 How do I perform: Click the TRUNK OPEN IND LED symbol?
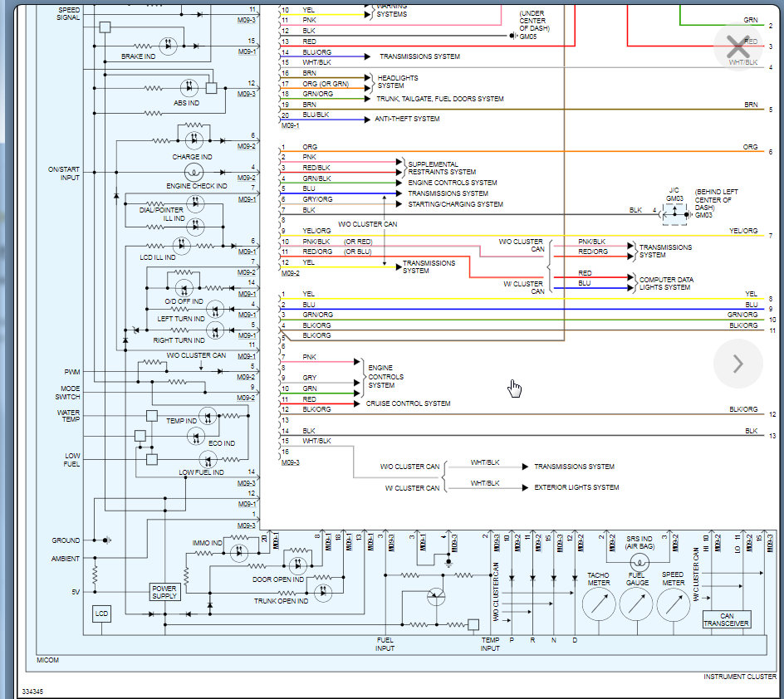tap(323, 592)
